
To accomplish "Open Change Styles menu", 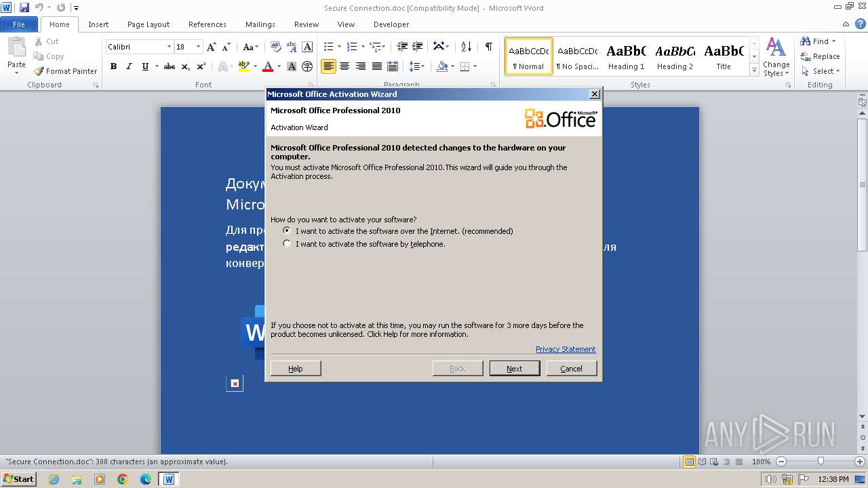I will click(x=776, y=57).
